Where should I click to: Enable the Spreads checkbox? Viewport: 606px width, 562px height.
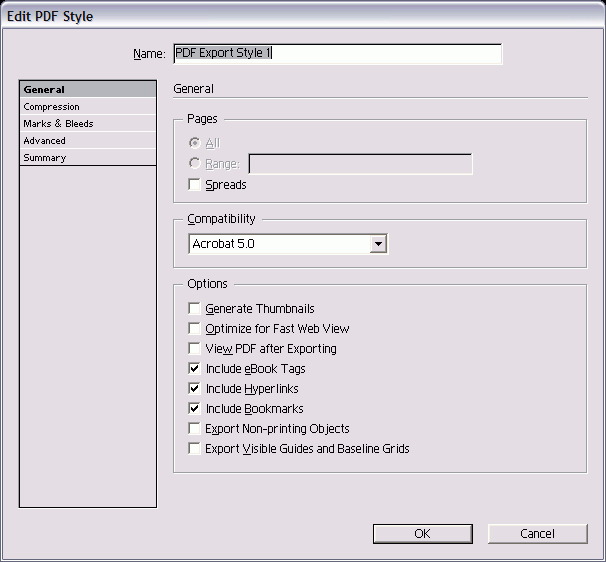[x=195, y=185]
